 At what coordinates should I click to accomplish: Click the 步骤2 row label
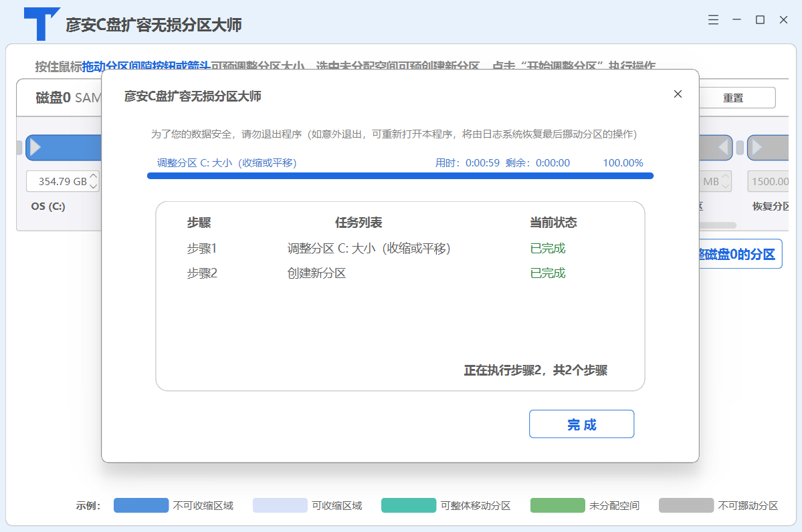point(202,273)
